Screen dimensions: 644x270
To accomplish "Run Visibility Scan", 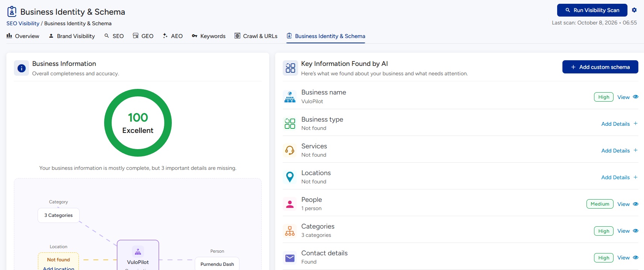I will [592, 10].
